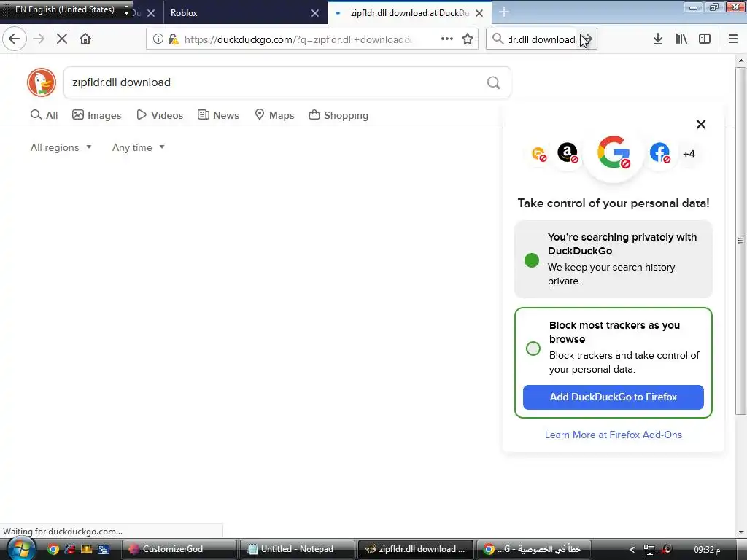Viewport: 747px width, 560px height.
Task: Submit search bar query arrow
Action: (587, 39)
